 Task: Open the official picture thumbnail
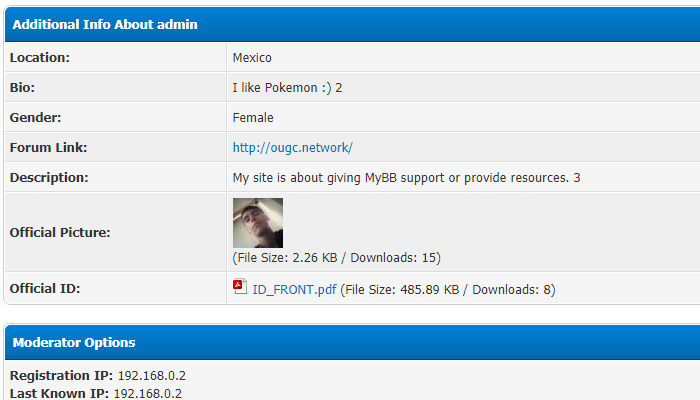tap(258, 223)
